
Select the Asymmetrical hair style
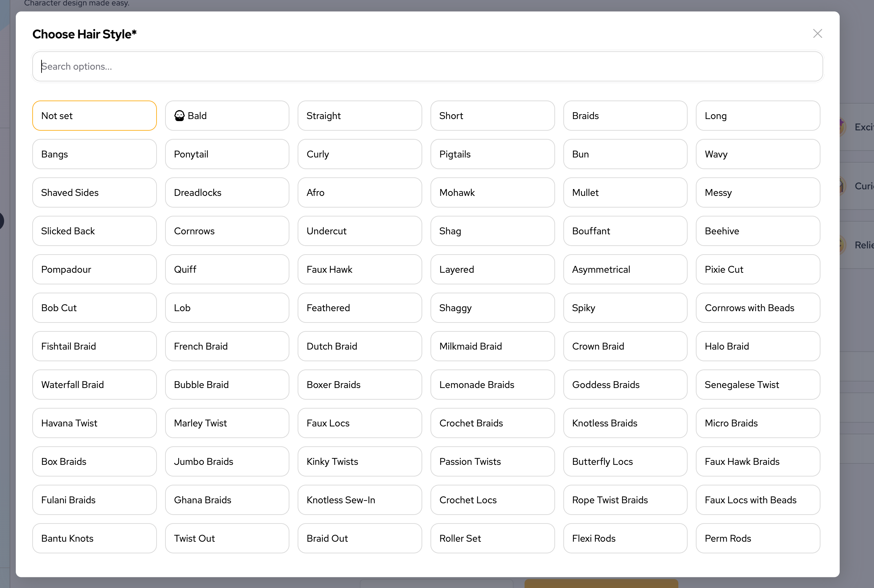point(625,269)
